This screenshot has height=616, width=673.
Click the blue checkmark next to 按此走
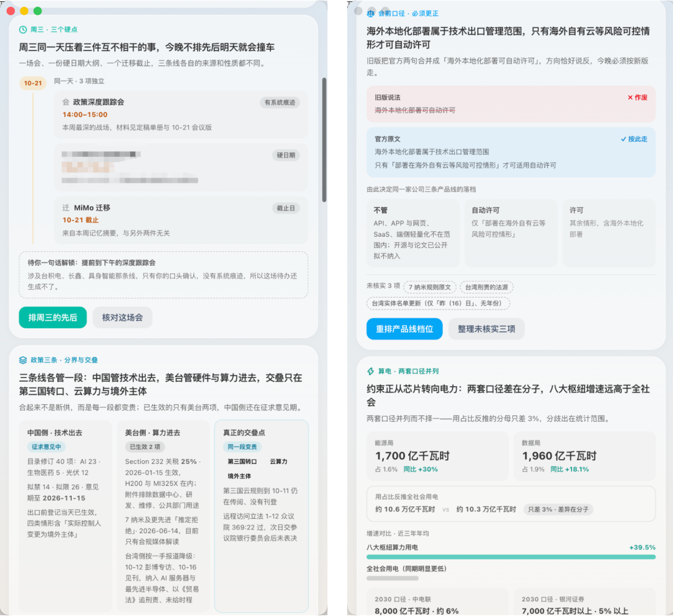coord(623,139)
